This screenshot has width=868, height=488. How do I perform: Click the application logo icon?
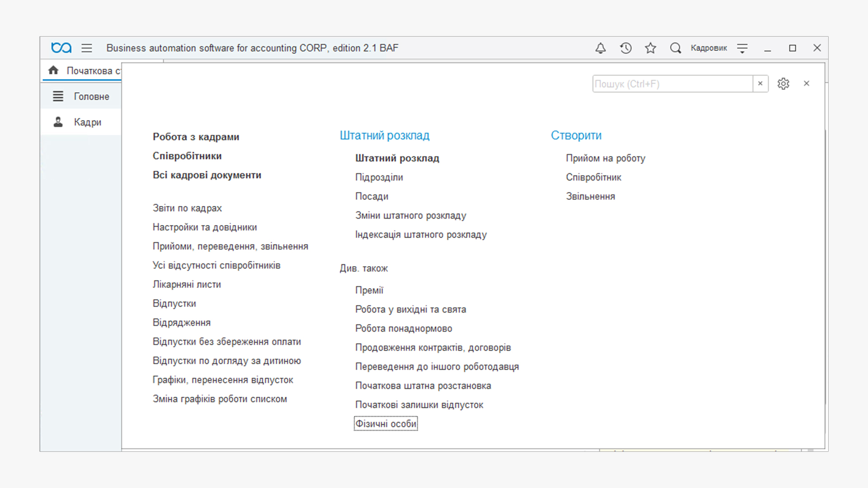tap(61, 48)
